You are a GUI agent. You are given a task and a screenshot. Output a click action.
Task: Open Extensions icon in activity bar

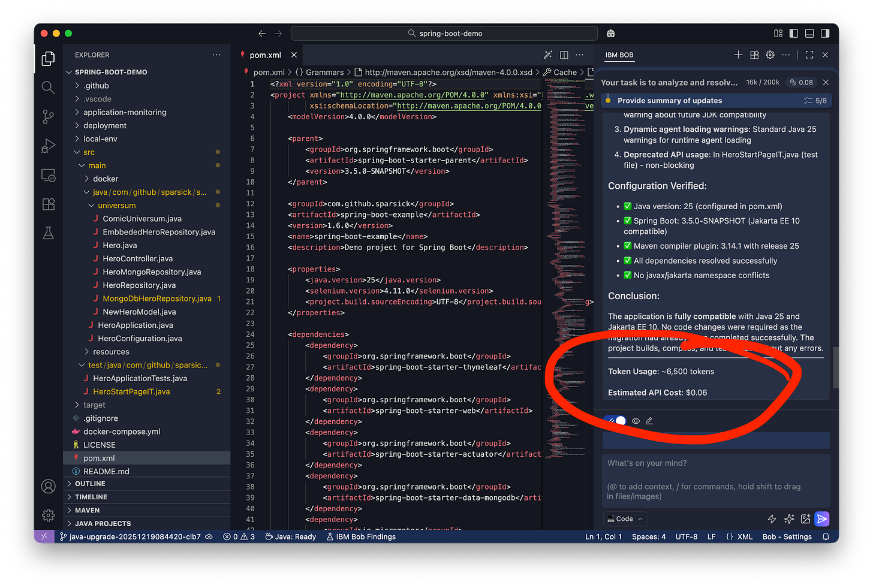coord(48,204)
